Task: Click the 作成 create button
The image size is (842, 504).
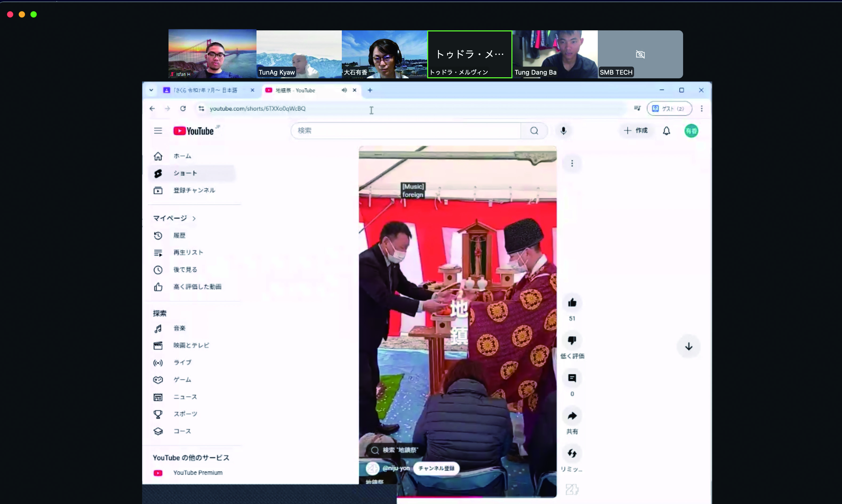Action: tap(635, 131)
